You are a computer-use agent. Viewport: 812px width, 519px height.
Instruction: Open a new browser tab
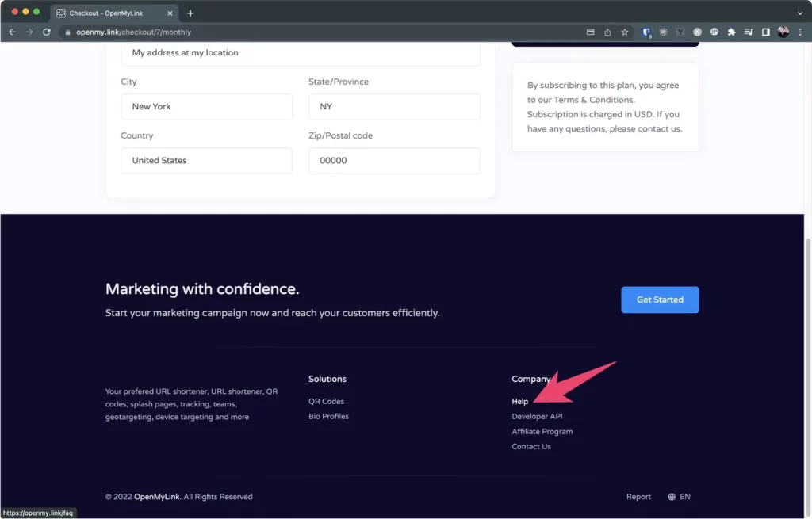tap(190, 13)
